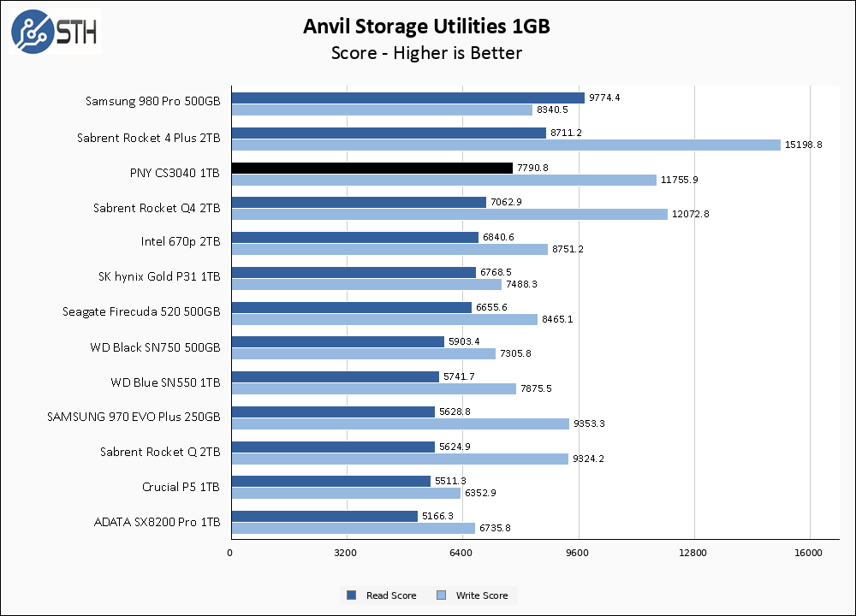Screen dimensions: 856x616
Task: Click the value 5166.3
Action: (437, 516)
